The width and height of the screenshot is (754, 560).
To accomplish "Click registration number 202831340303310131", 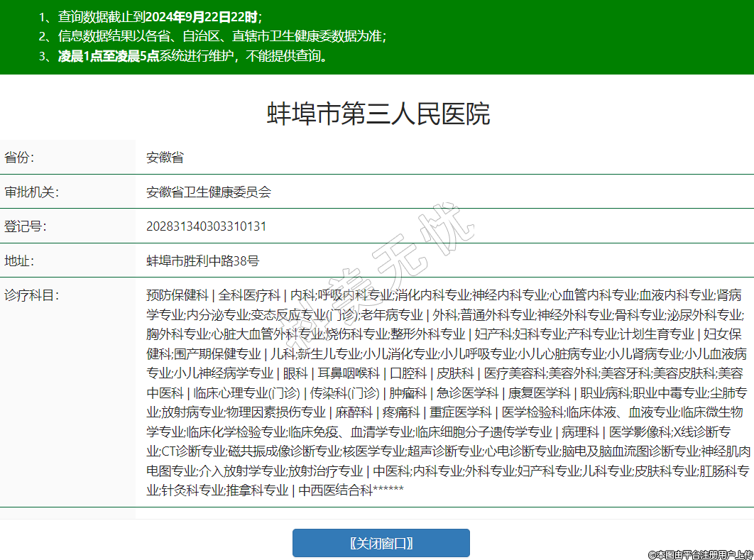I will 206,226.
